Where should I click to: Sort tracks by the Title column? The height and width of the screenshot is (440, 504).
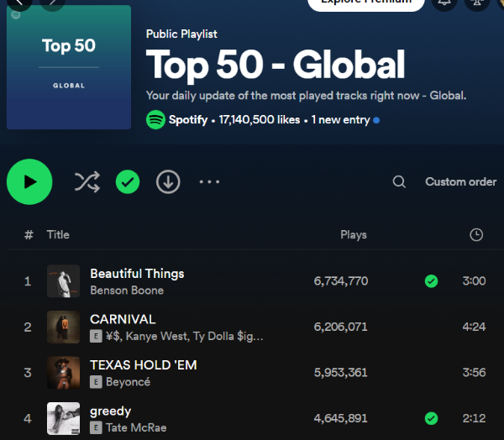click(x=58, y=235)
